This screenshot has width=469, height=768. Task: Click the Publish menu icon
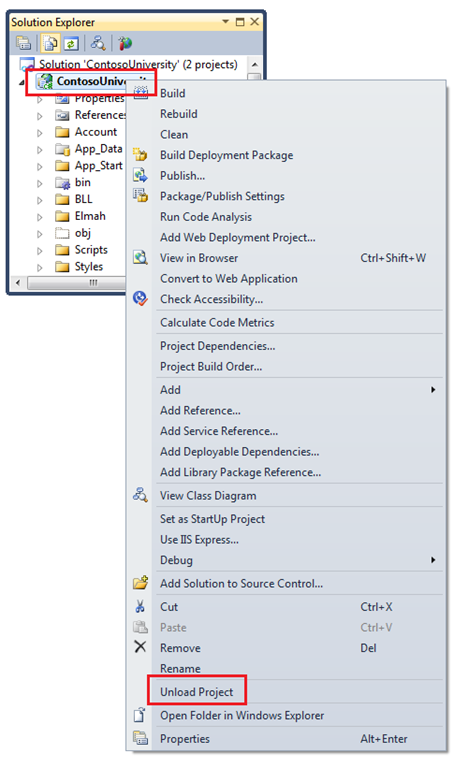[141, 175]
